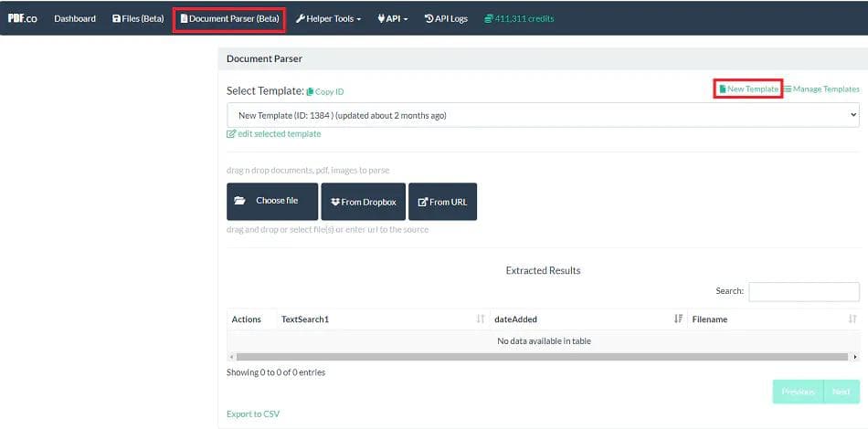Create a New Template

(x=748, y=89)
